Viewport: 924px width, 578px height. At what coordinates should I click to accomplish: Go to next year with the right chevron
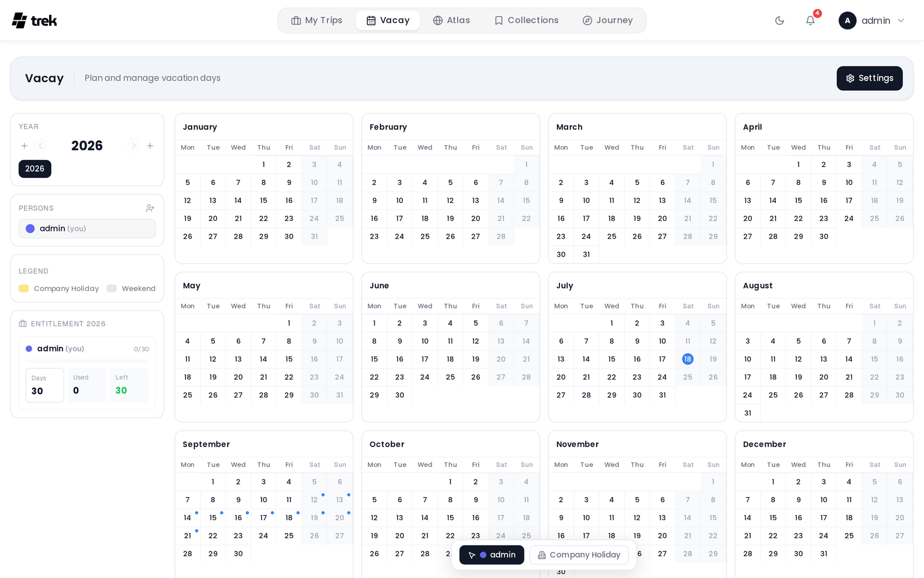pos(133,146)
